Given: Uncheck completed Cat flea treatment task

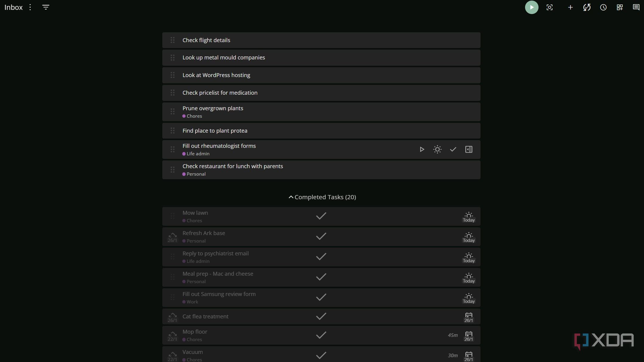Looking at the screenshot, I should point(321,316).
